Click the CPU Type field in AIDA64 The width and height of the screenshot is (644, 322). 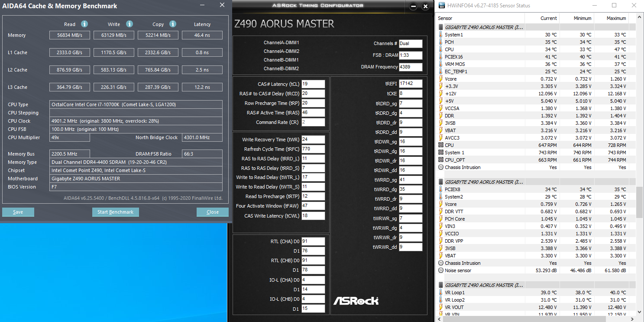pyautogui.click(x=136, y=104)
